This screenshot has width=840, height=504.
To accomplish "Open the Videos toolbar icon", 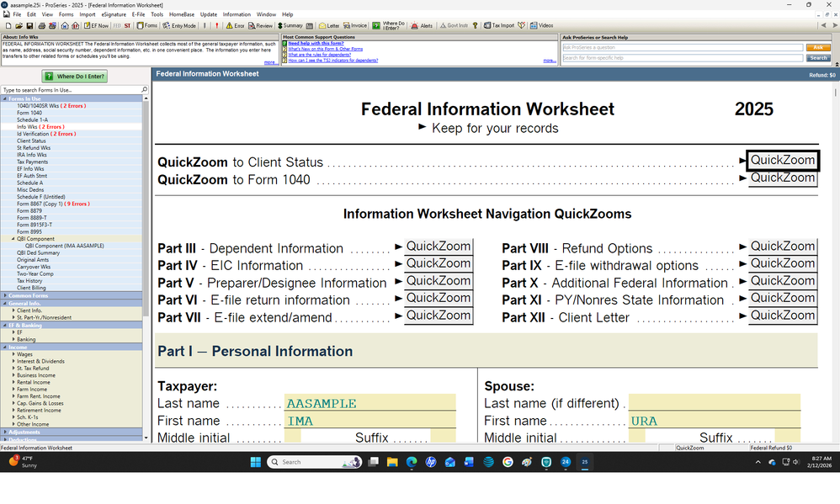I will (541, 26).
